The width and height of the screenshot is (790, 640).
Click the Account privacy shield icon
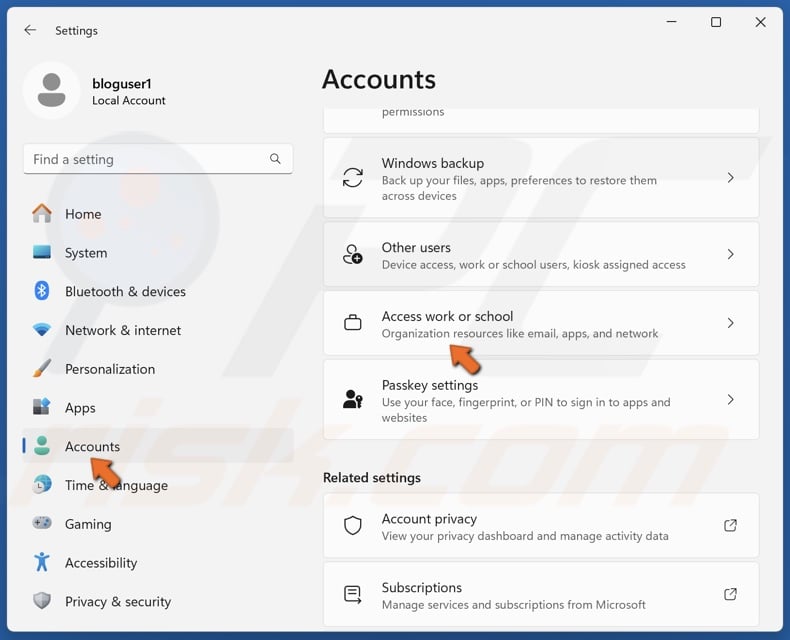tap(353, 526)
